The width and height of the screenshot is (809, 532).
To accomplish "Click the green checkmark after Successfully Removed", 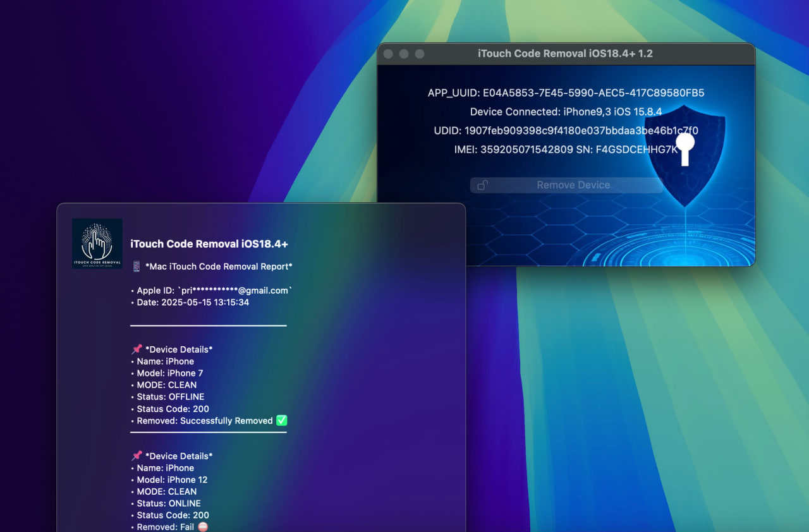I will pyautogui.click(x=282, y=420).
